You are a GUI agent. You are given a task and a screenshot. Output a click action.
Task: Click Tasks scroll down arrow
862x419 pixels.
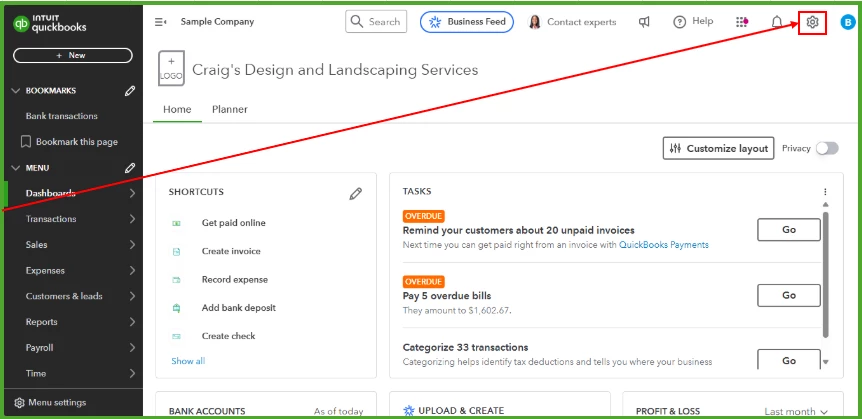click(825, 362)
